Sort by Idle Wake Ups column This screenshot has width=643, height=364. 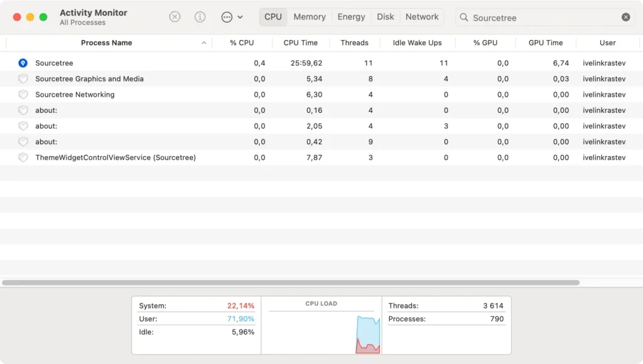point(418,43)
